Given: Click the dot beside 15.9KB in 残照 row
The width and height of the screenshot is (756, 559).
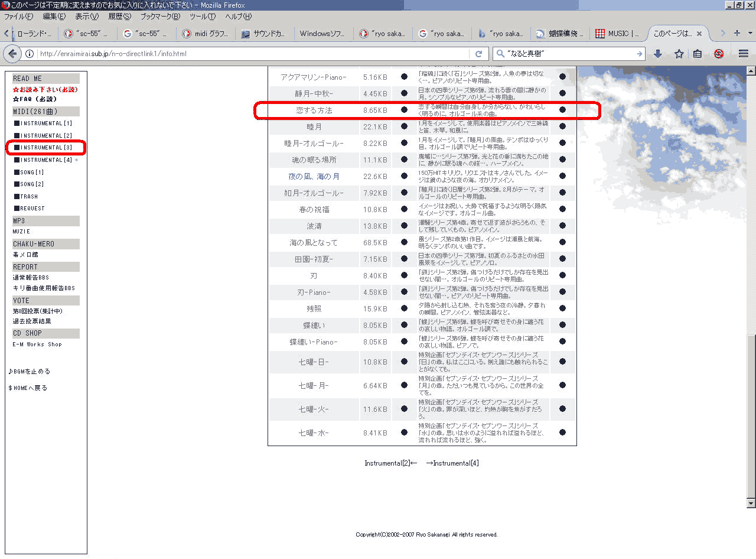Looking at the screenshot, I should [x=405, y=308].
